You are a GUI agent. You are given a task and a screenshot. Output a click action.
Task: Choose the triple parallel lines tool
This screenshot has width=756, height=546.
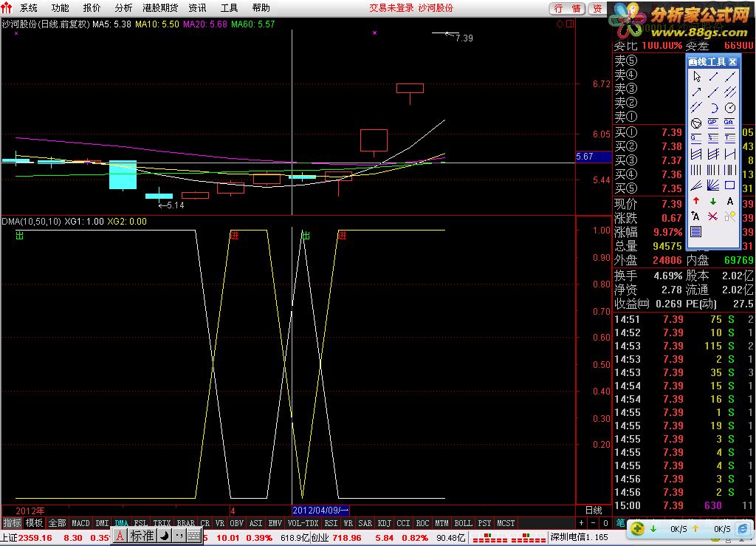(x=730, y=92)
